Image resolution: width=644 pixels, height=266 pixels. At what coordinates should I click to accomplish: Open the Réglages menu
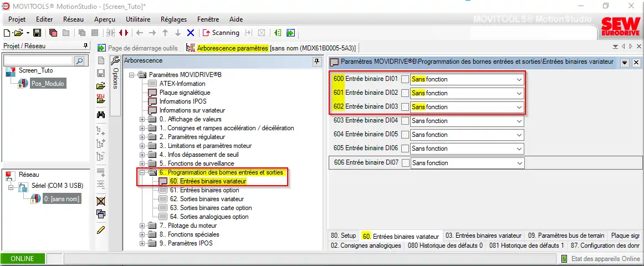click(x=173, y=19)
